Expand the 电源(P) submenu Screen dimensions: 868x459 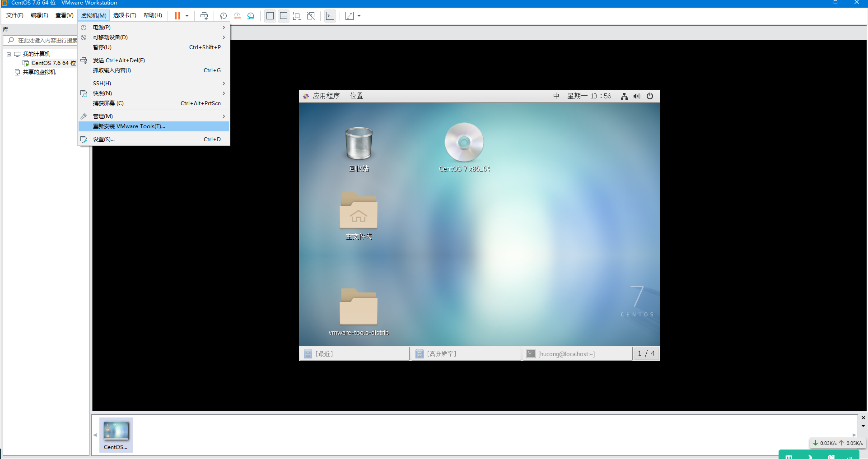tap(154, 28)
